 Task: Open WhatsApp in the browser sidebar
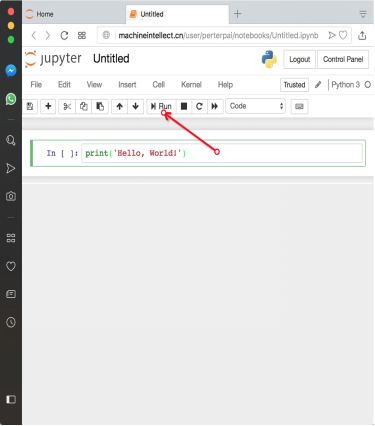[11, 99]
